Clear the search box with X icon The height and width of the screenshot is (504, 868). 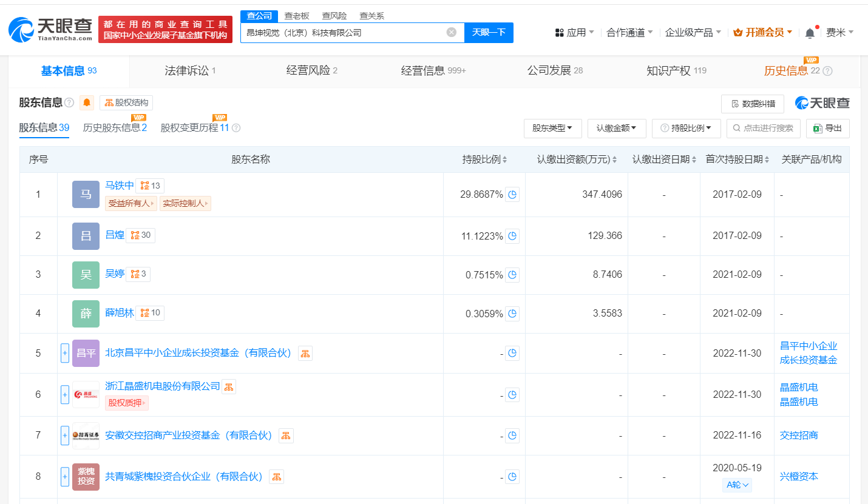[x=451, y=32]
